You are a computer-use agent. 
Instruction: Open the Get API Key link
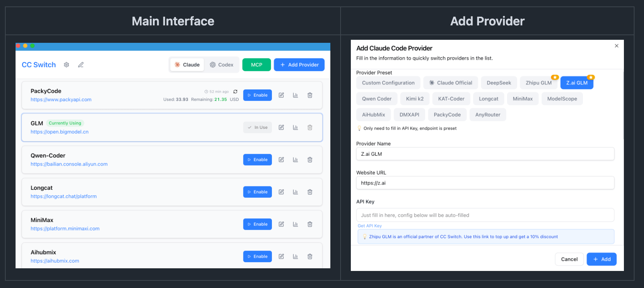[369, 226]
